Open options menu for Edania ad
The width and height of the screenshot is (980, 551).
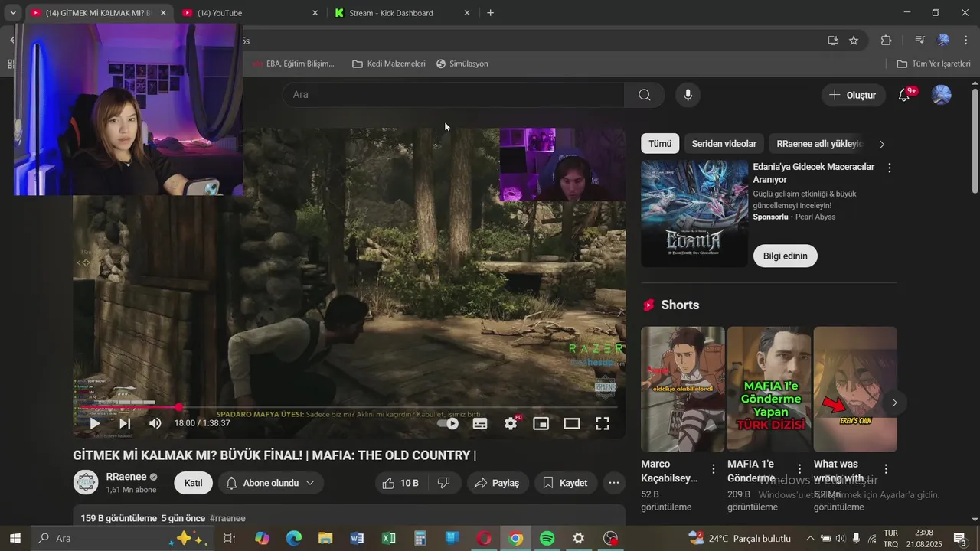coord(889,168)
